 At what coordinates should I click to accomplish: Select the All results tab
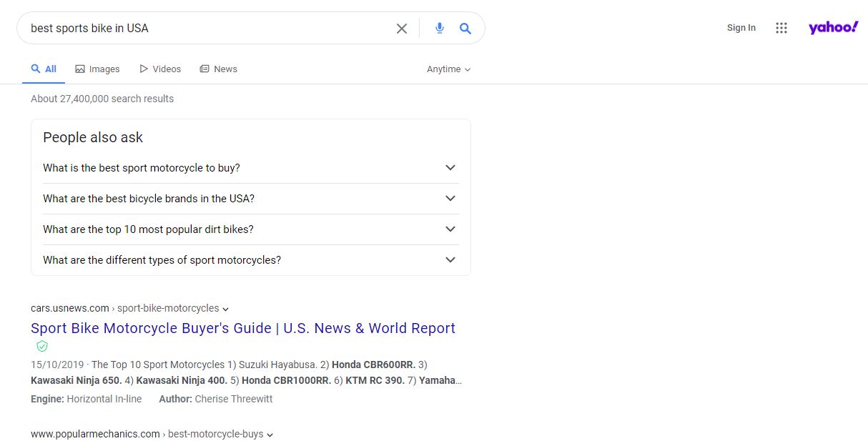click(44, 69)
